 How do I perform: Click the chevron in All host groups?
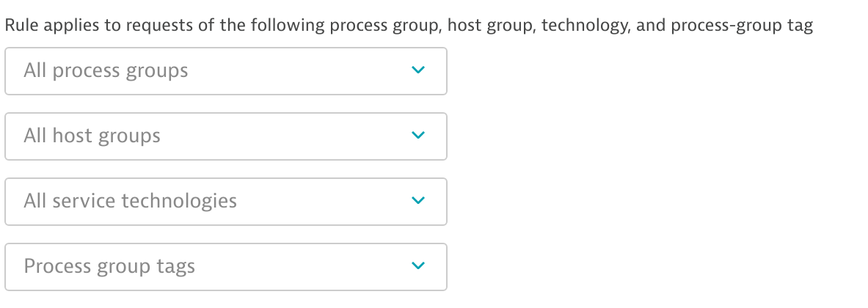417,136
